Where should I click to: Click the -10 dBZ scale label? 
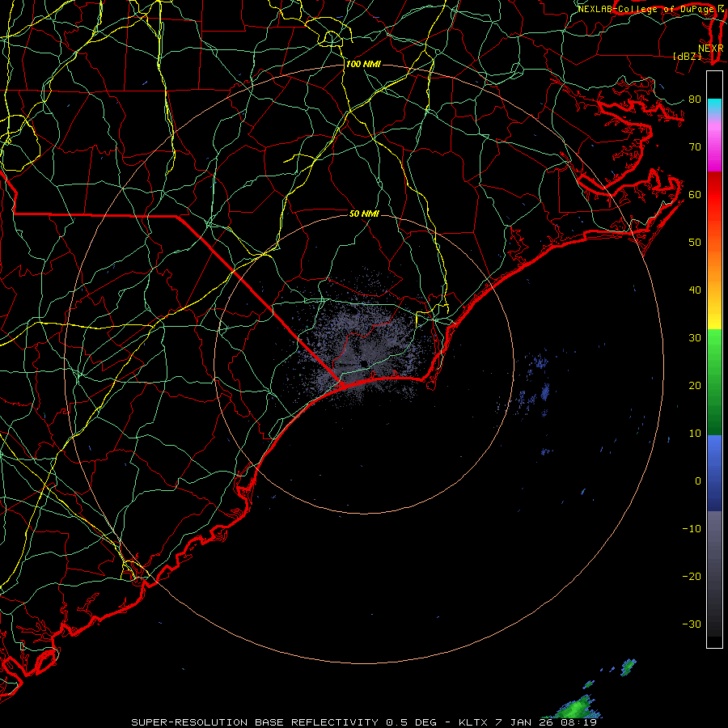(x=692, y=529)
